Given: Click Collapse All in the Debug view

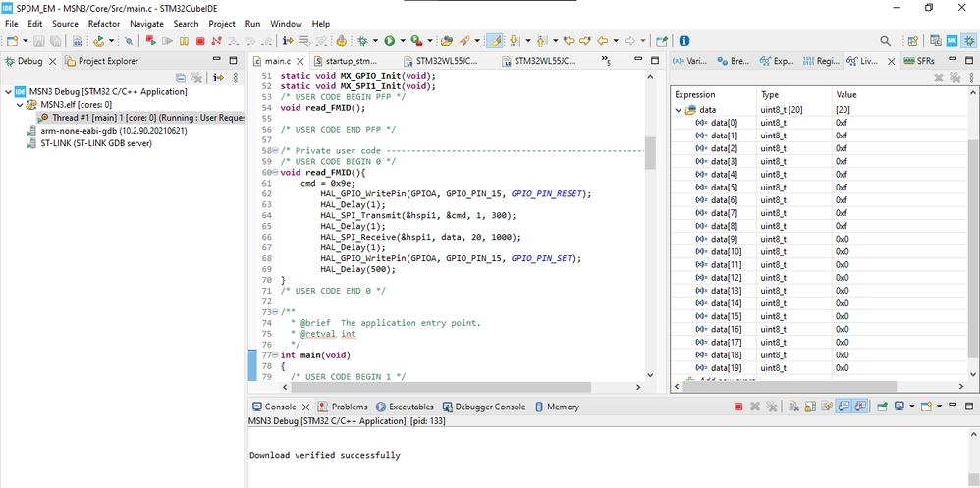Looking at the screenshot, I should click(180, 78).
